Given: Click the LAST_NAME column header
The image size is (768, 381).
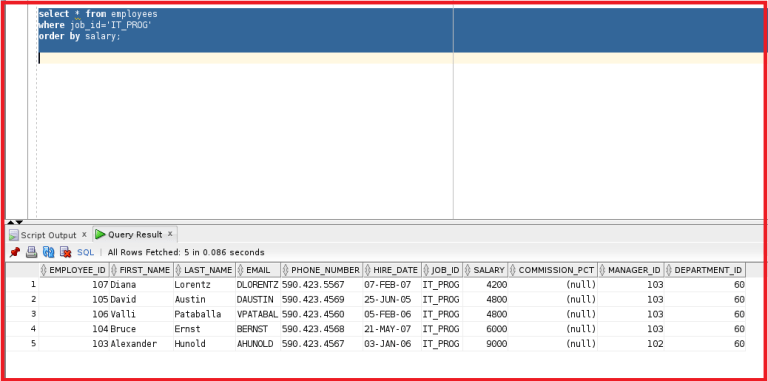Looking at the screenshot, I should [204, 270].
